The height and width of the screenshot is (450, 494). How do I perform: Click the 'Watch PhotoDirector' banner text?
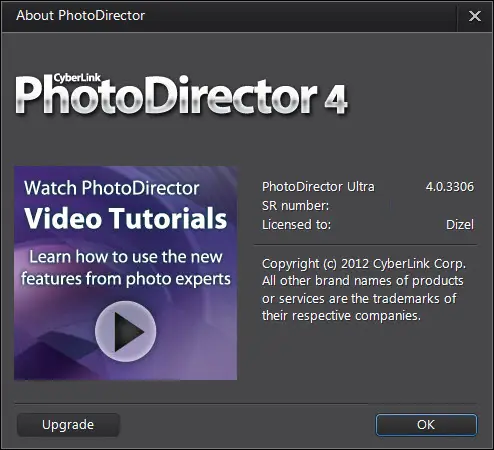click(112, 188)
